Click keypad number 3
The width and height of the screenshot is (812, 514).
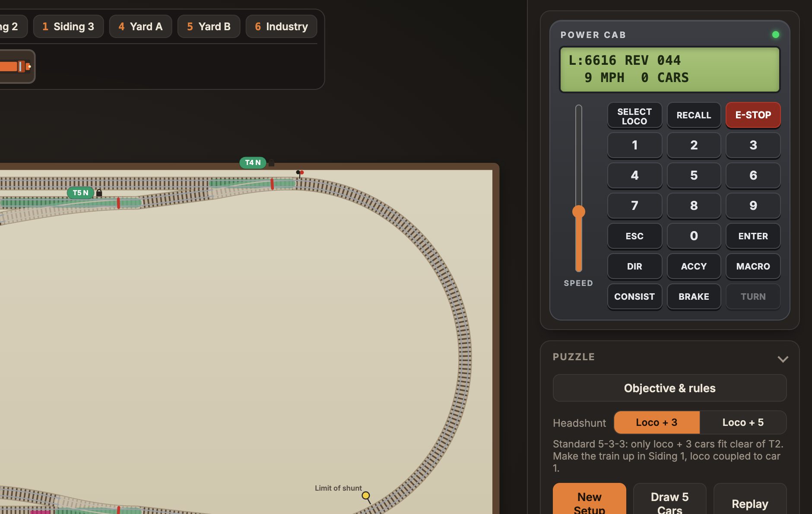tap(753, 145)
